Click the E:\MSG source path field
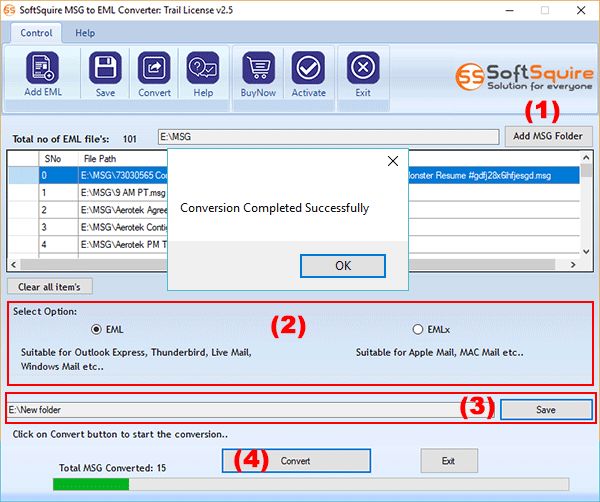The height and width of the screenshot is (502, 600). click(x=329, y=137)
